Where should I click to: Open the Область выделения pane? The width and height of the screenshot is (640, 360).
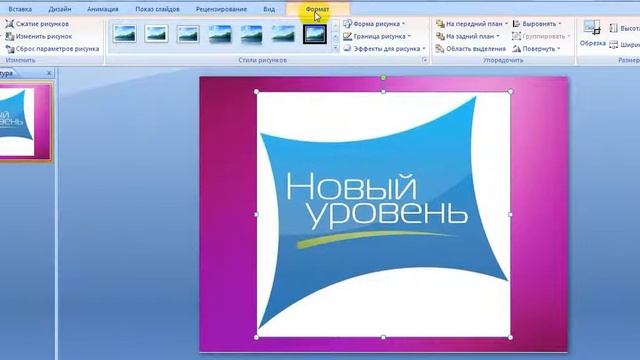click(471, 49)
